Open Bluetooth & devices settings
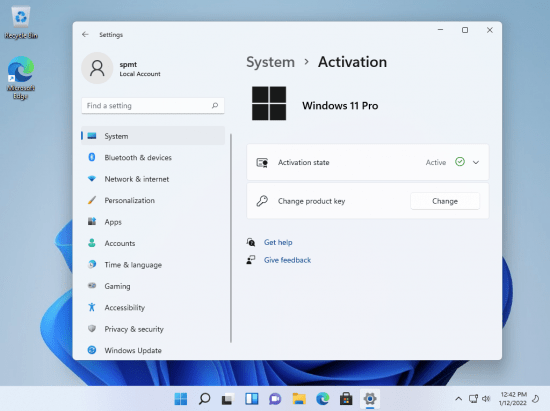The image size is (550, 411). point(153,157)
